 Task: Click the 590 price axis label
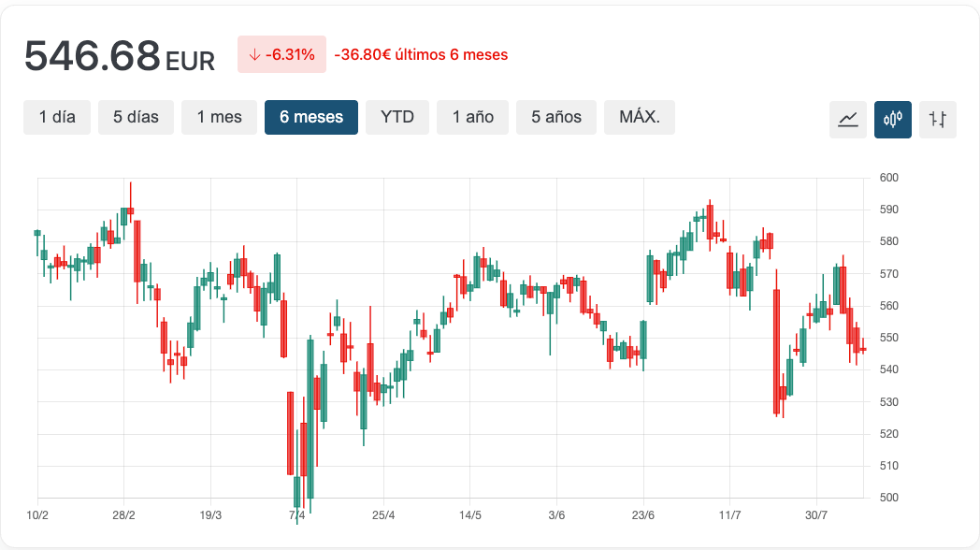click(888, 210)
